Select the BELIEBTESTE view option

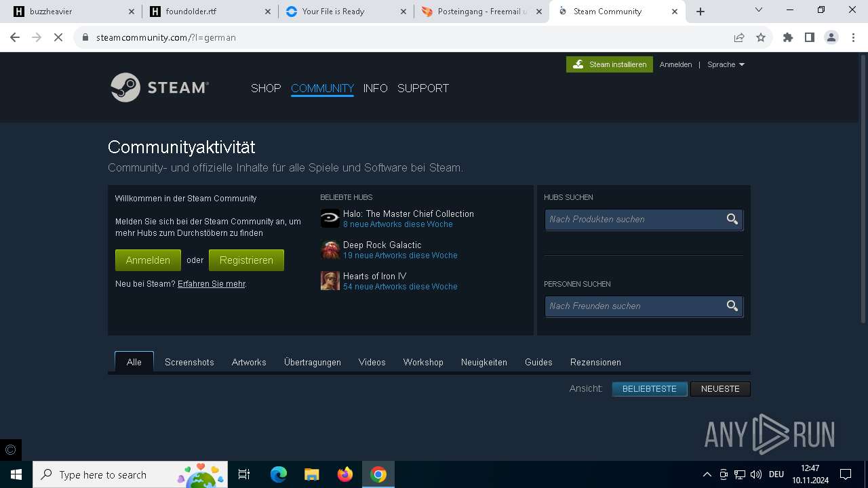[650, 389]
